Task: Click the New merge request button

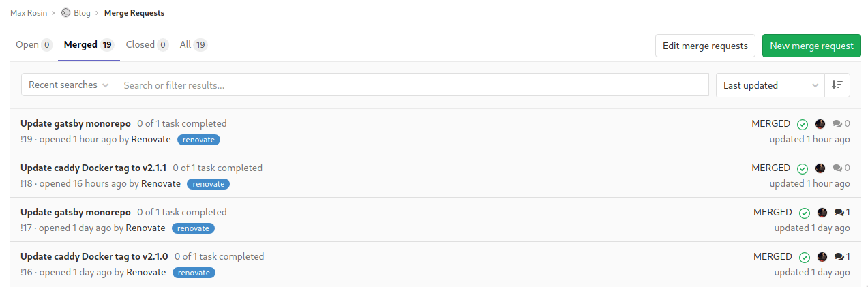Action: click(x=811, y=46)
